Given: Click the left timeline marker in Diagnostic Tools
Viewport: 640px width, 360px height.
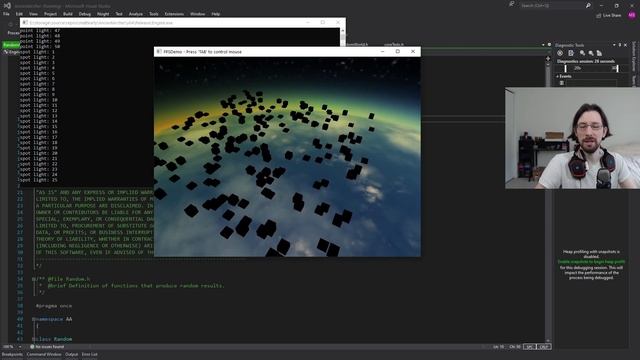Looking at the screenshot, I should tap(565, 68).
